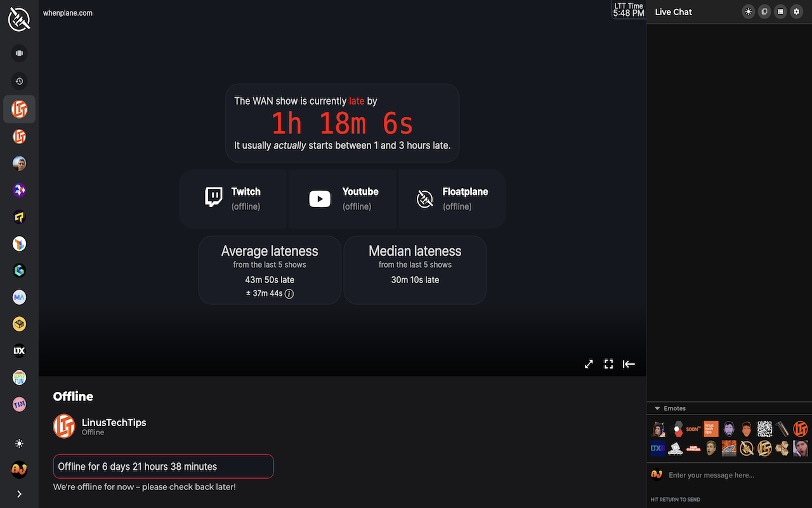The image size is (812, 508).
Task: Switch chat to list view mode
Action: pyautogui.click(x=780, y=11)
